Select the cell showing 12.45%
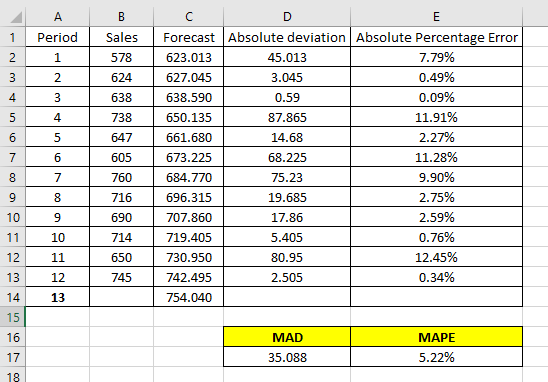548x382 pixels. click(437, 257)
